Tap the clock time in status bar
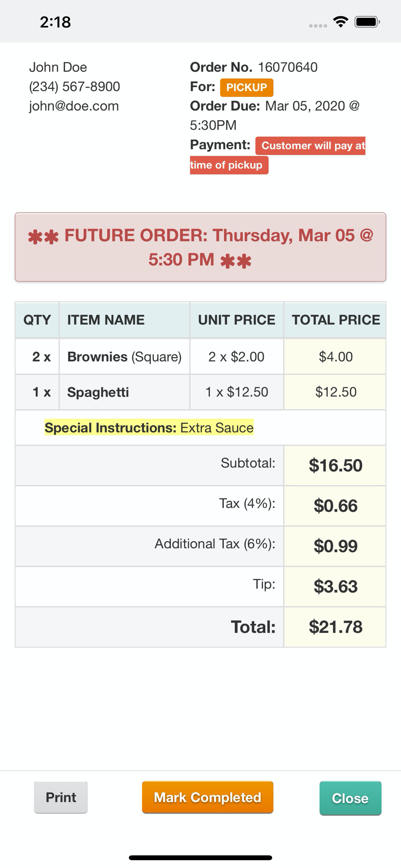This screenshot has height=868, width=401. pyautogui.click(x=55, y=22)
